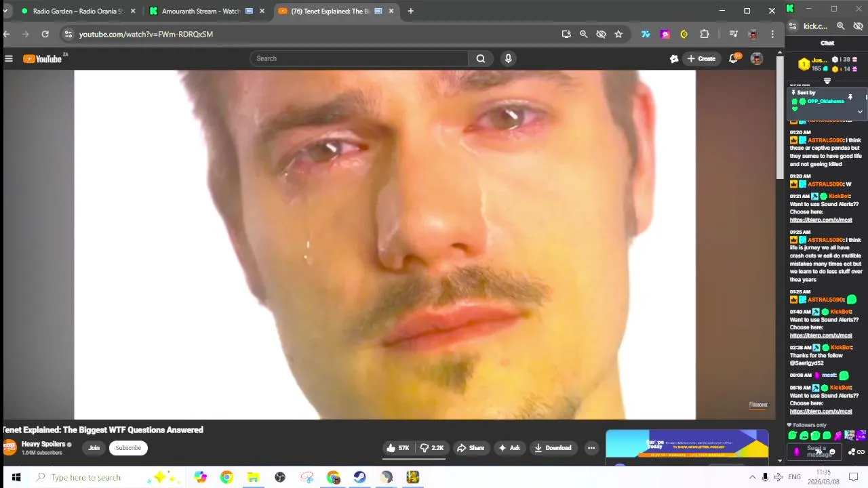
Task: Ask about the video
Action: point(509,448)
